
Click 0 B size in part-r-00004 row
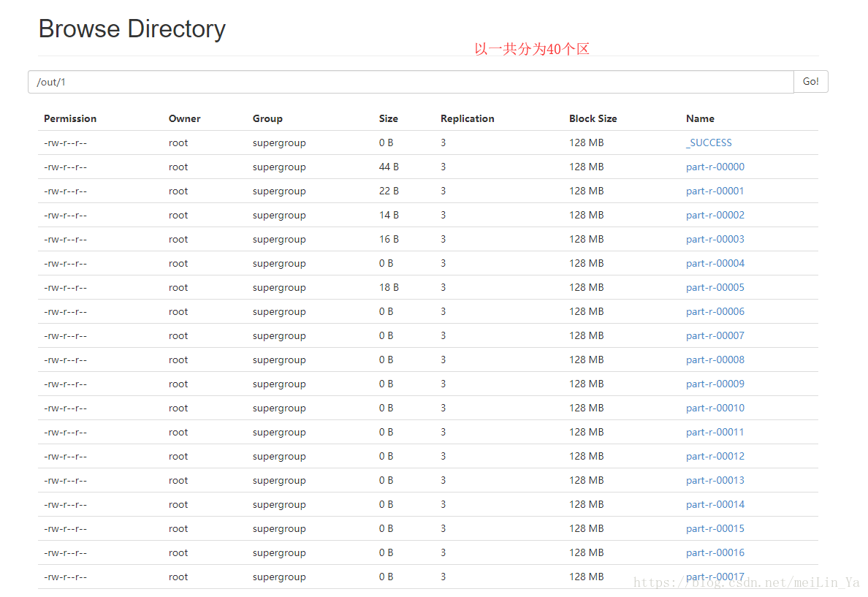pyautogui.click(x=386, y=263)
